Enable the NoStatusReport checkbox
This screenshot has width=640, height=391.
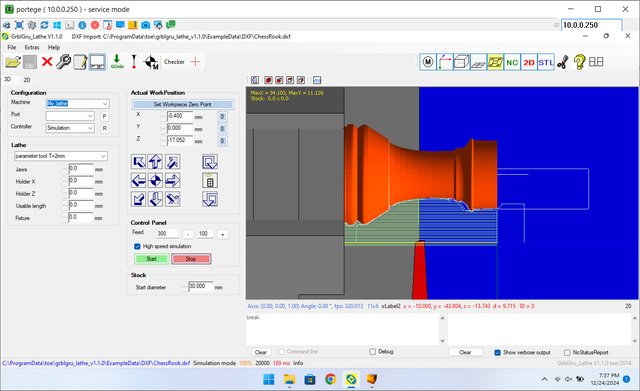(x=567, y=353)
